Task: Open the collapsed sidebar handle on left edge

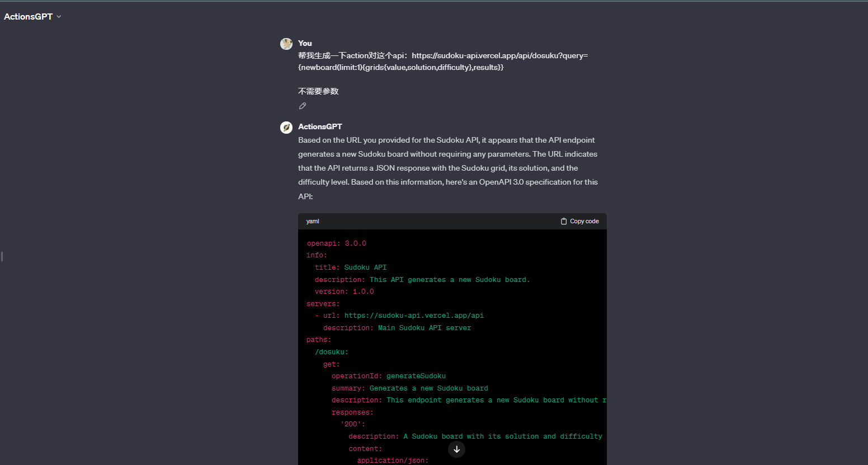Action: [2, 256]
